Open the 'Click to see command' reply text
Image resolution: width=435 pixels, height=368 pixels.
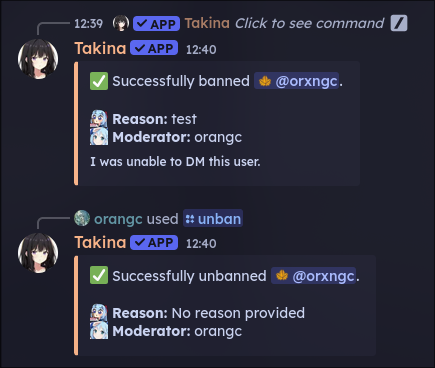309,23
